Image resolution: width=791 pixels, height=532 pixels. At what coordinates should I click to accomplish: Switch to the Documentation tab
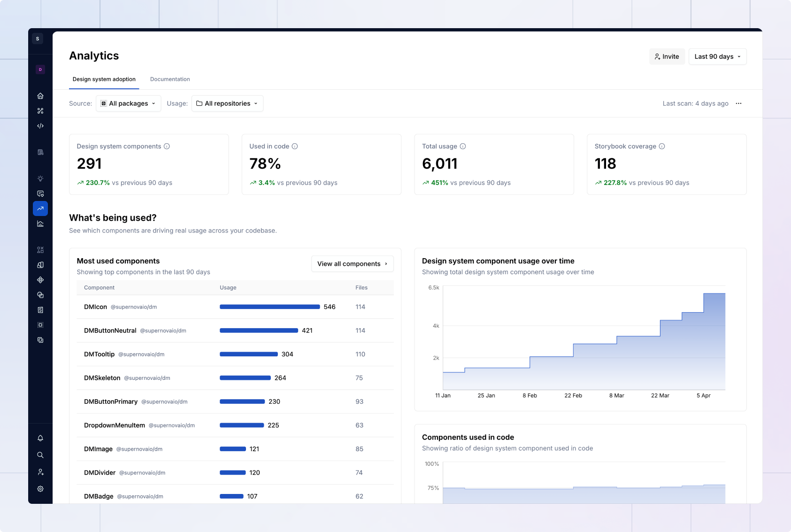pyautogui.click(x=170, y=79)
